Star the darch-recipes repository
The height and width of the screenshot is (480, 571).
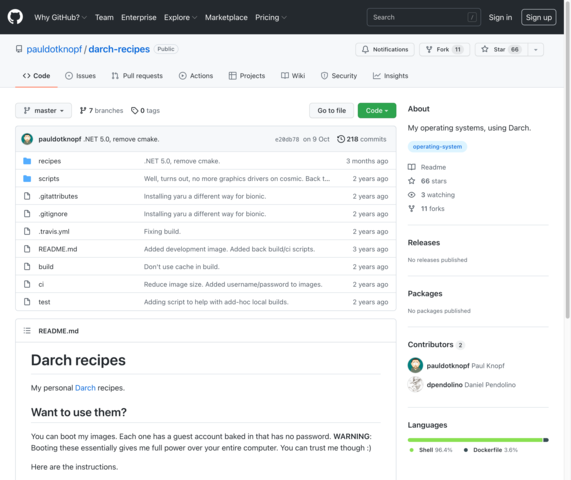(x=501, y=49)
